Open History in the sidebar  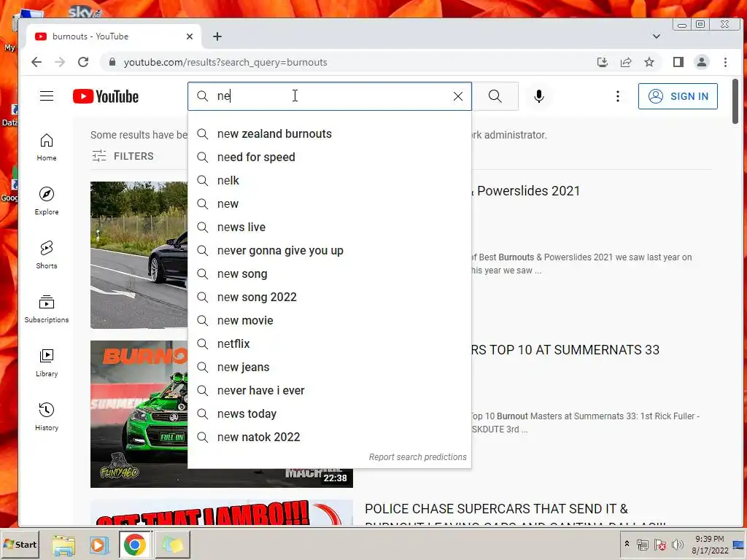click(x=47, y=416)
